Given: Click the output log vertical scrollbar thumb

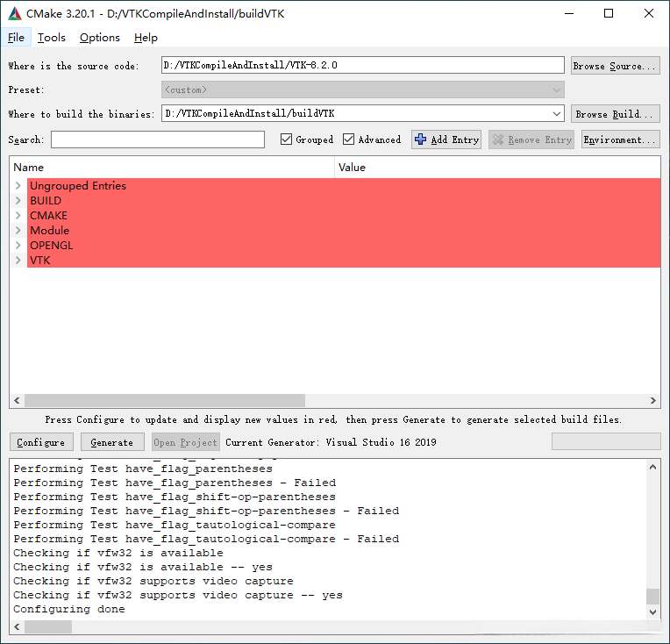Looking at the screenshot, I should pyautogui.click(x=652, y=596).
